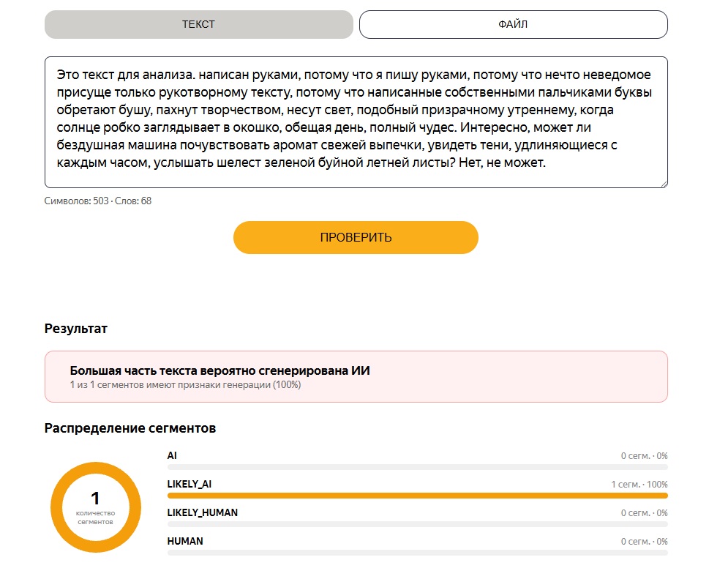Click the Результат heading
This screenshot has height=571, width=728.
(x=76, y=329)
